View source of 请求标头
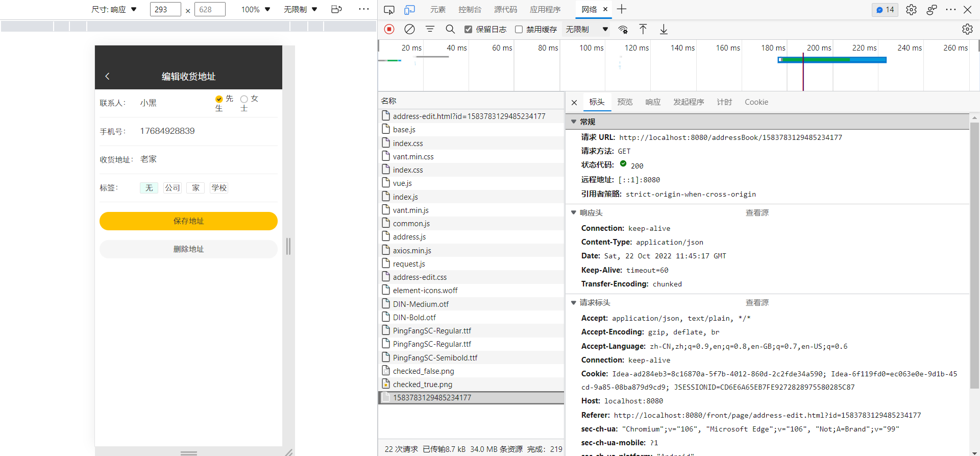 pos(757,303)
